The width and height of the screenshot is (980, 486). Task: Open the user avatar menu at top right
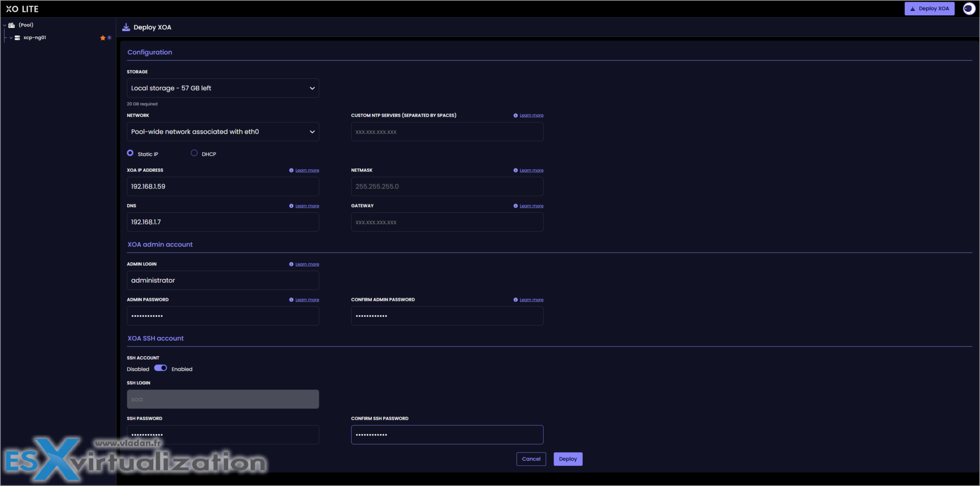pos(969,8)
